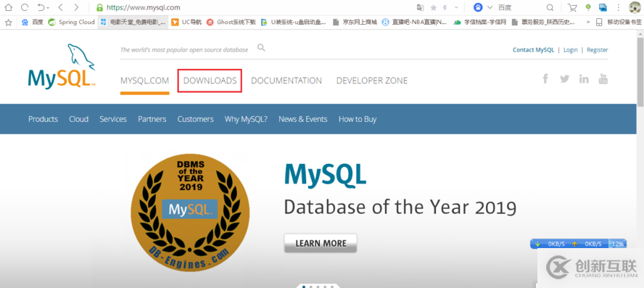644x288 pixels.
Task: Navigate forward one page
Action: [76, 7]
